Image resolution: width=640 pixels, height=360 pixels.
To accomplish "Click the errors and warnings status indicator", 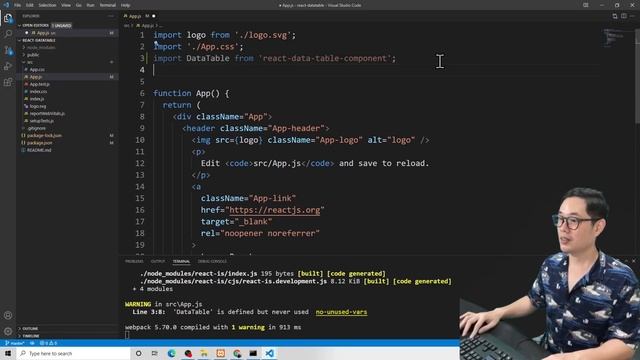I will coord(48,343).
